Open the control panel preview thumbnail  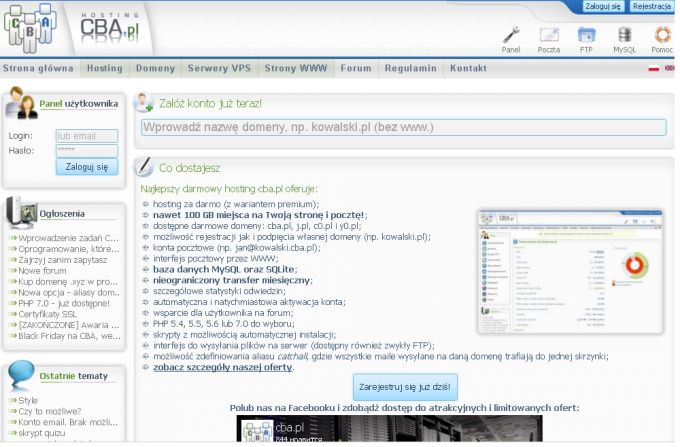pos(570,272)
